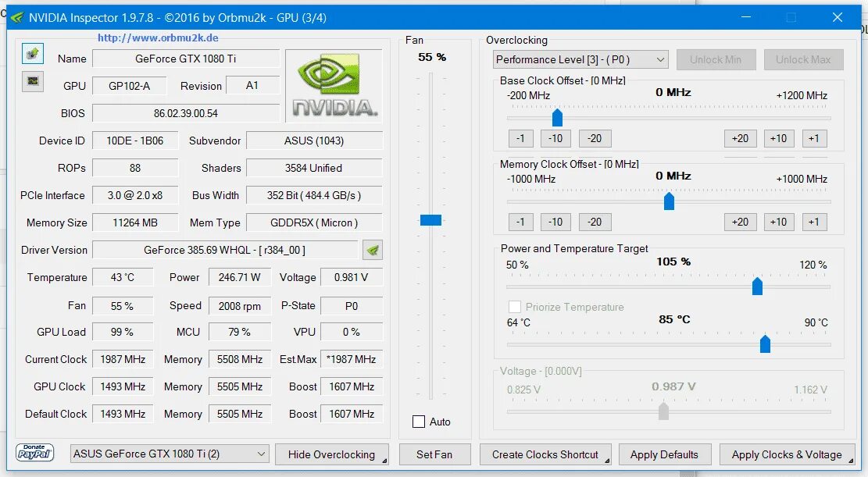Click the Power Target slider handle at 105 %
The height and width of the screenshot is (477, 868).
pos(757,286)
